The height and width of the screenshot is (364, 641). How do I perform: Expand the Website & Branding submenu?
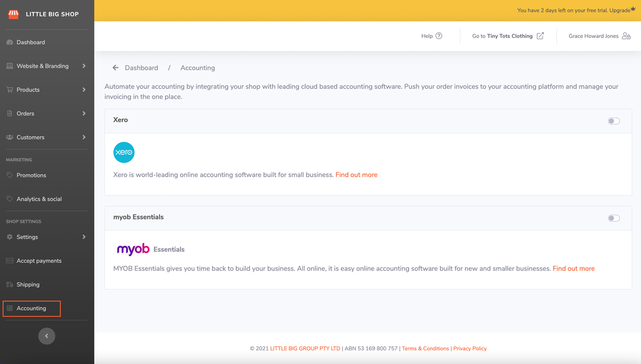[84, 66]
